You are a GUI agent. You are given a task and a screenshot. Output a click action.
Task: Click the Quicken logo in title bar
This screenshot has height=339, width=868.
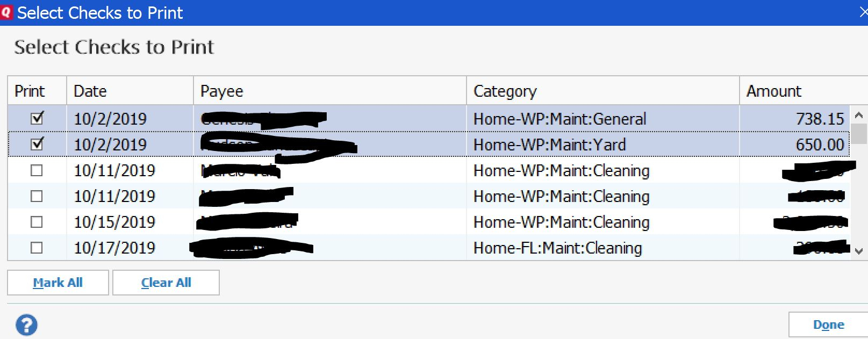click(6, 12)
